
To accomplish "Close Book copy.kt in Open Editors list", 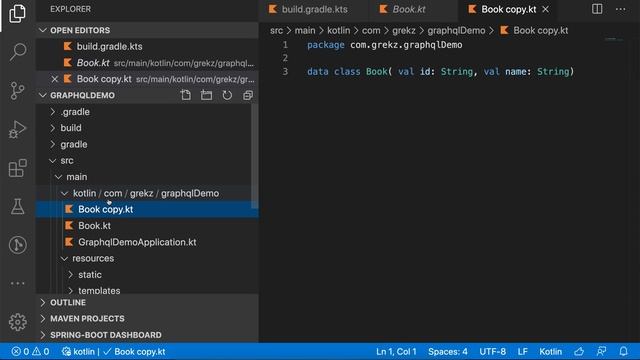I will pos(55,79).
